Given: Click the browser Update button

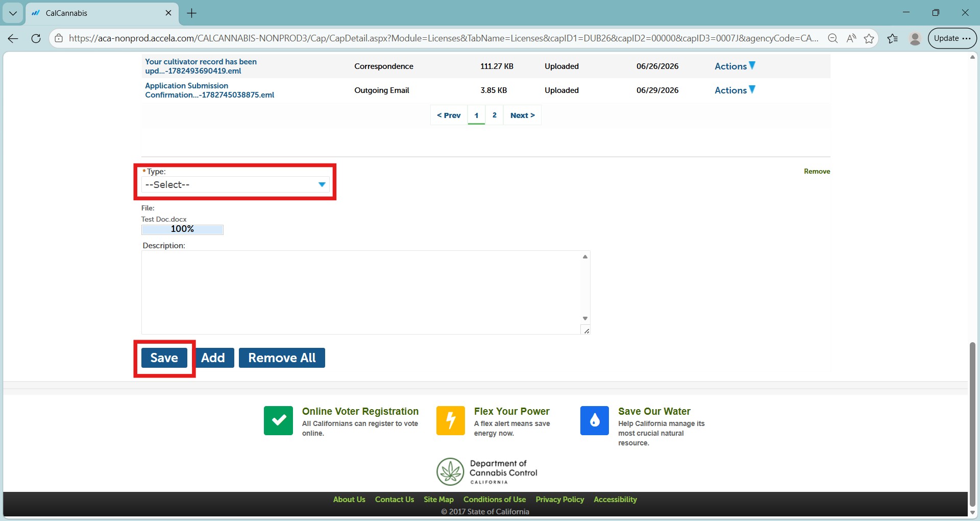Looking at the screenshot, I should click(952, 38).
